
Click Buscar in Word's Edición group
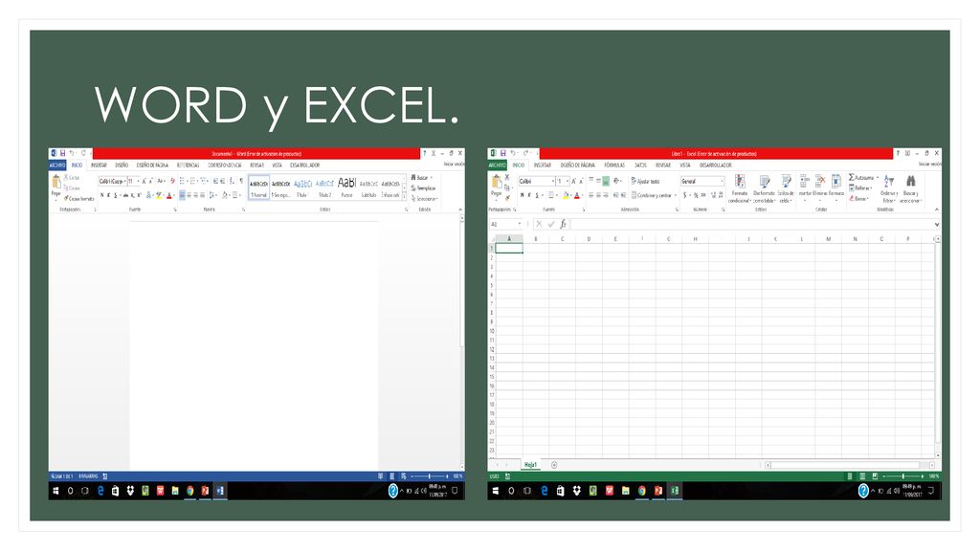coord(422,178)
